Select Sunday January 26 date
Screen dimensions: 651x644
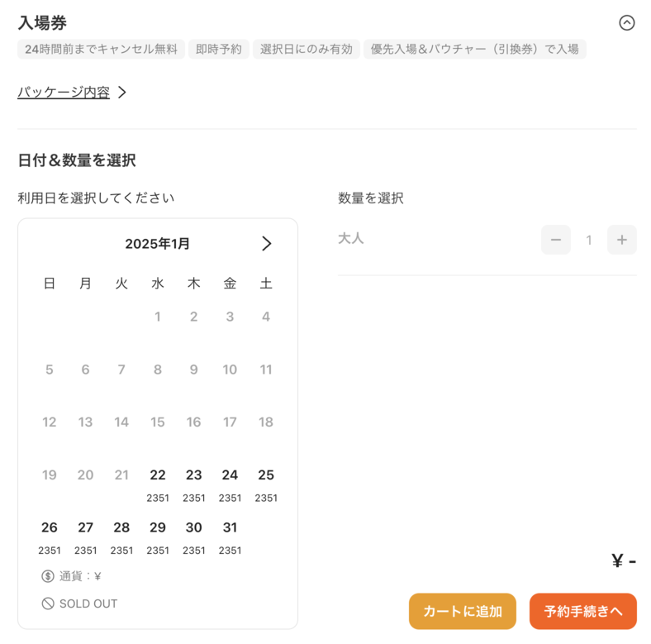point(50,537)
